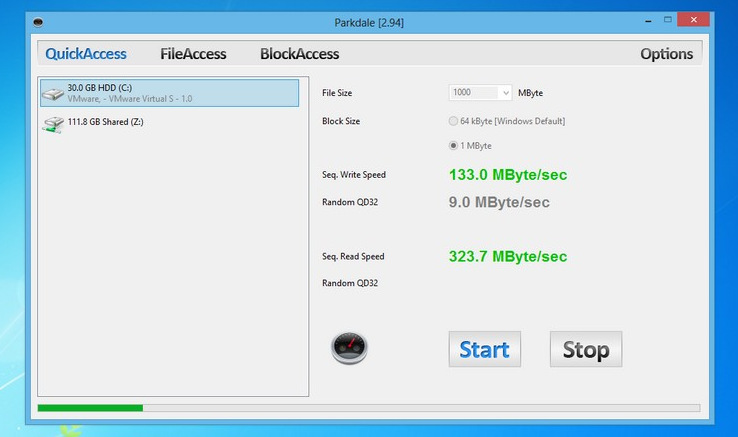
Task: Minimize the Parkdale window
Action: point(648,20)
